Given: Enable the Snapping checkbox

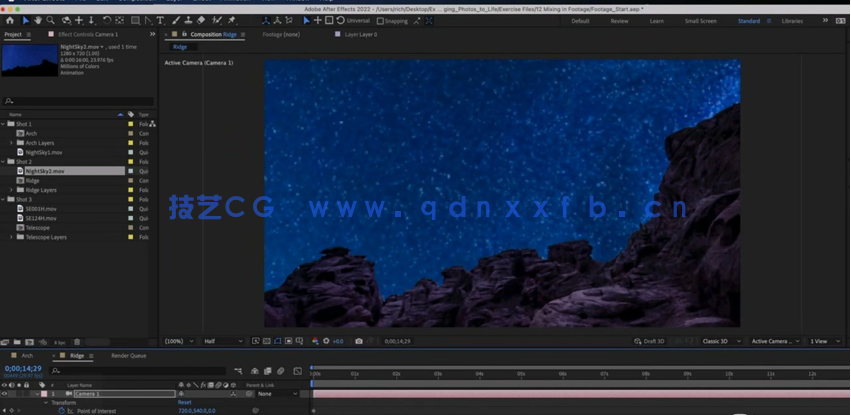Looking at the screenshot, I should tap(380, 21).
